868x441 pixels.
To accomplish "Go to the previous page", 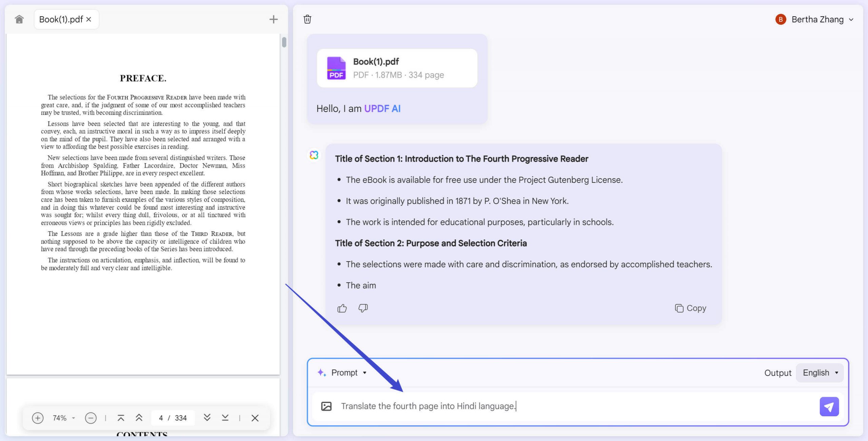I will coord(139,418).
